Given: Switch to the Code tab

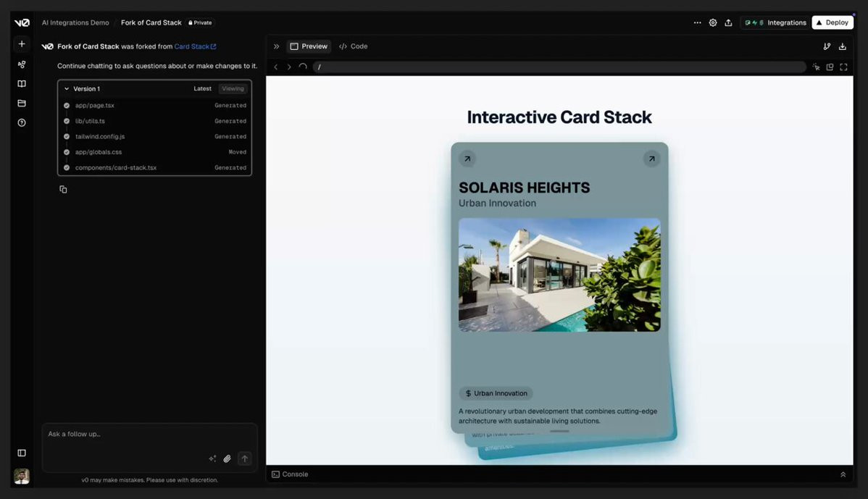Looking at the screenshot, I should 353,46.
